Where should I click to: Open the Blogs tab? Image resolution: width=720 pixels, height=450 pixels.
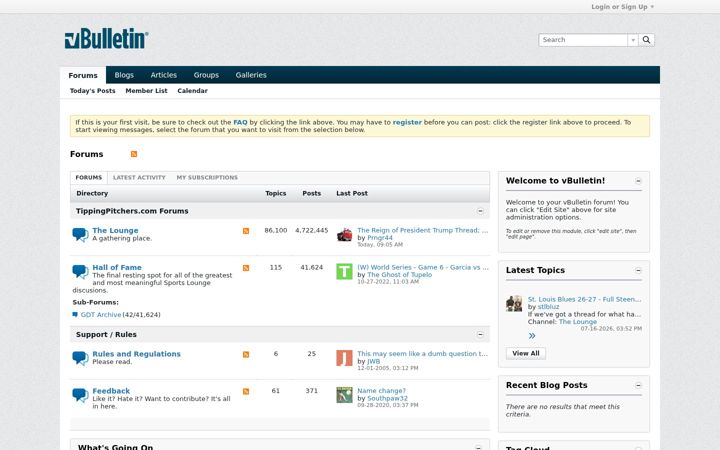tap(124, 75)
